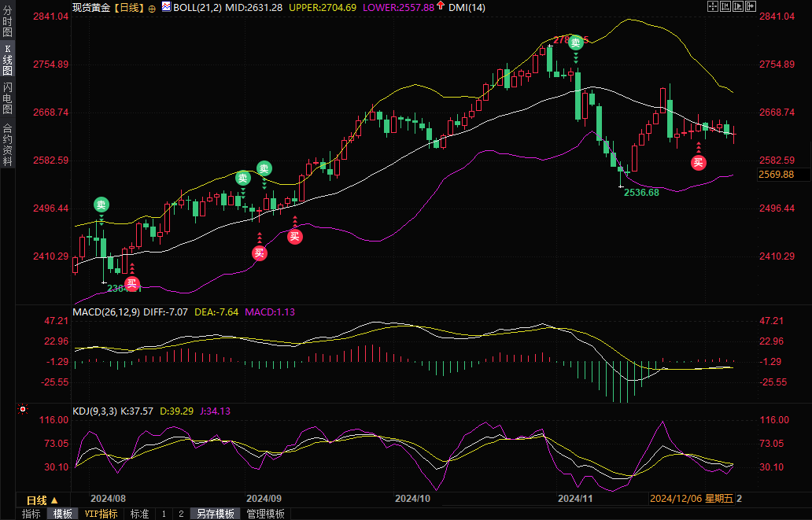Click the 买 buy marker in mid September
The image size is (812, 520).
coord(294,237)
